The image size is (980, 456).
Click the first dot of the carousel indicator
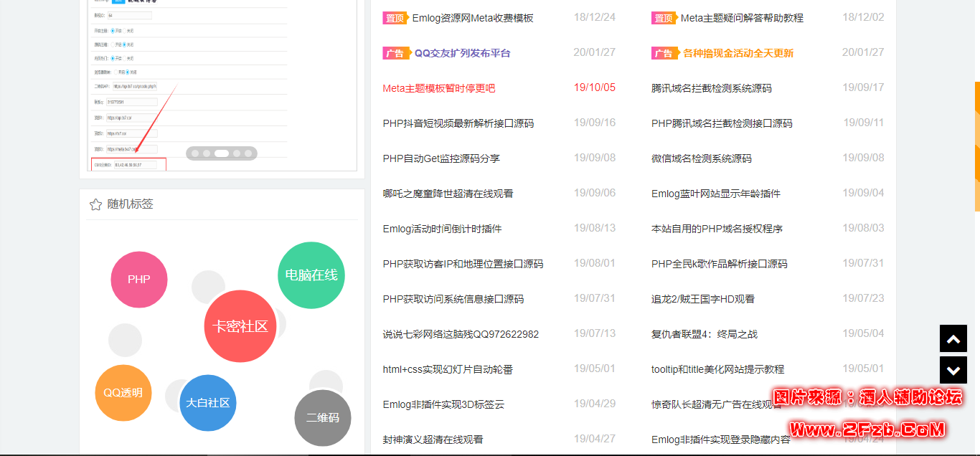pyautogui.click(x=194, y=153)
